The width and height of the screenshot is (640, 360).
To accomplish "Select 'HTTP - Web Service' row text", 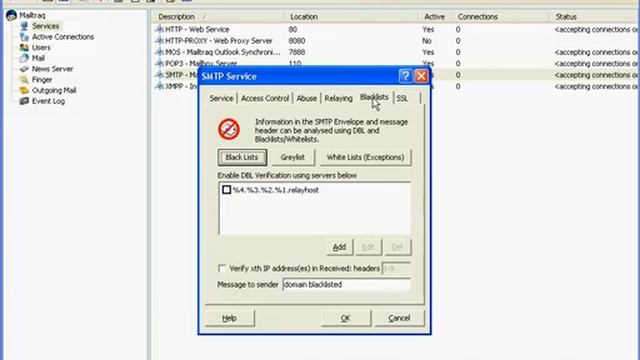I will click(x=197, y=29).
